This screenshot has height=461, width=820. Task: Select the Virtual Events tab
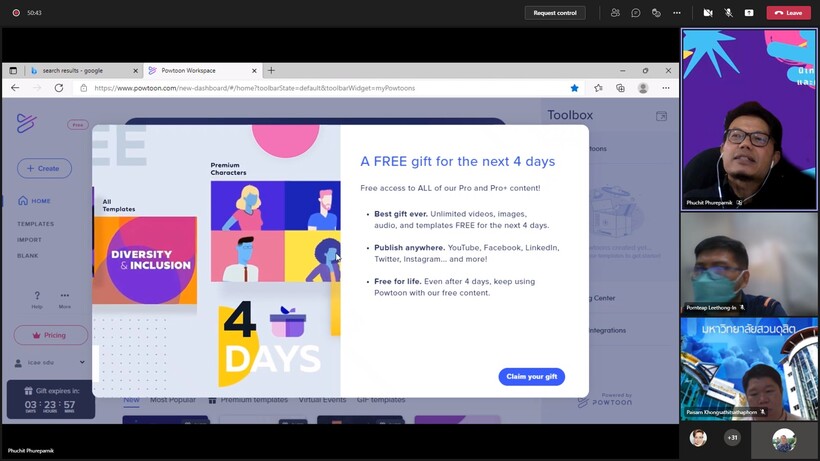pos(322,400)
